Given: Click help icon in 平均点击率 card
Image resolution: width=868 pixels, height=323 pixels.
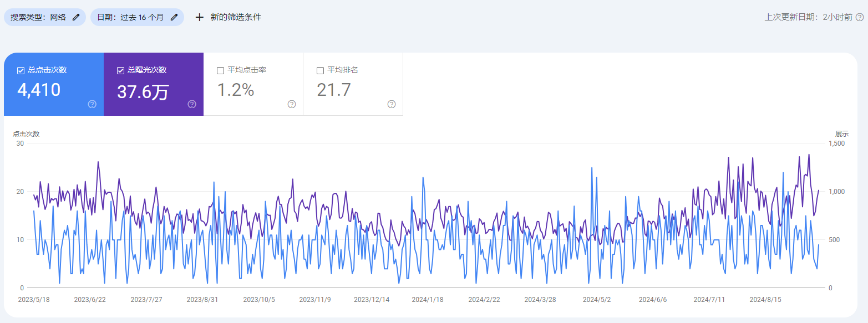Looking at the screenshot, I should point(292,104).
